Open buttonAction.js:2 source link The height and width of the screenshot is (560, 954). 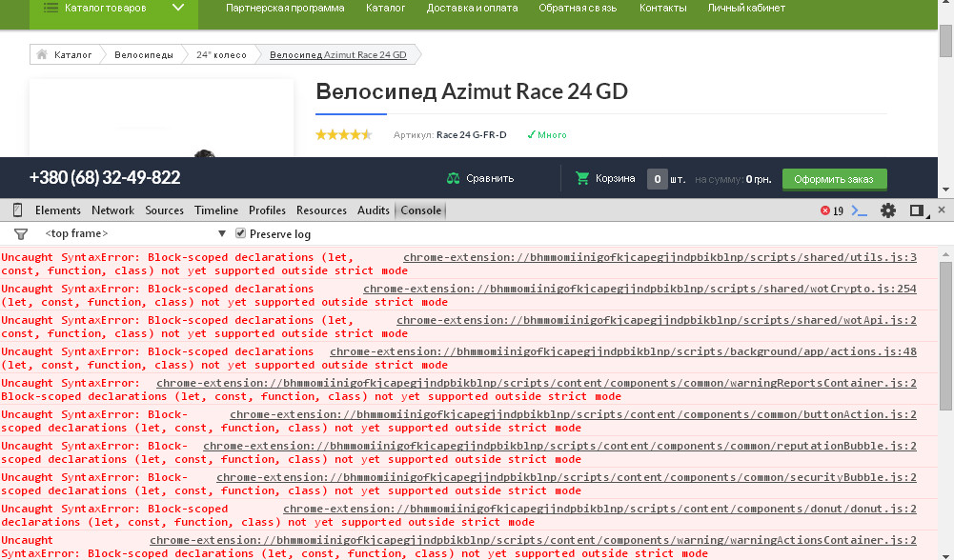tap(573, 414)
